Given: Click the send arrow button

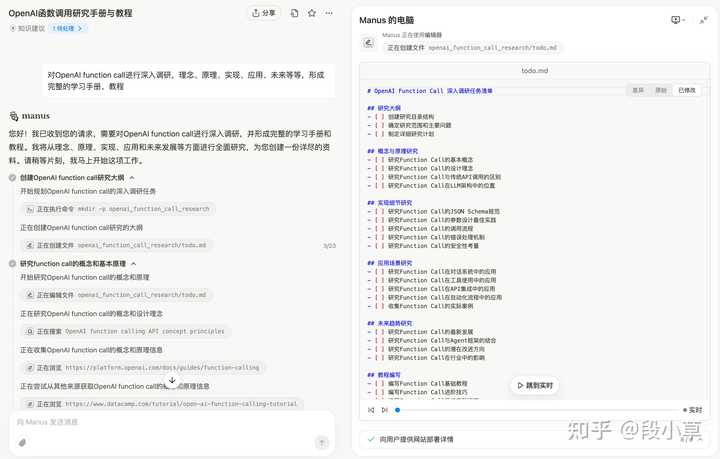Looking at the screenshot, I should [322, 443].
